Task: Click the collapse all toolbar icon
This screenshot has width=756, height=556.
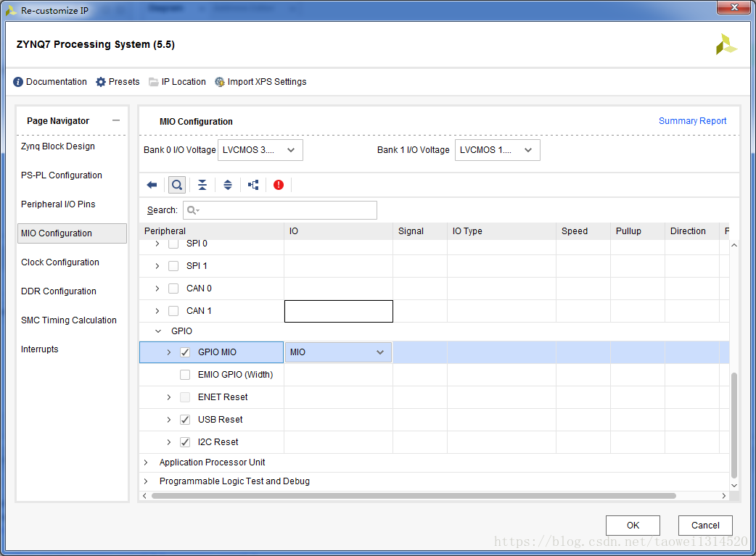Action: coord(202,185)
